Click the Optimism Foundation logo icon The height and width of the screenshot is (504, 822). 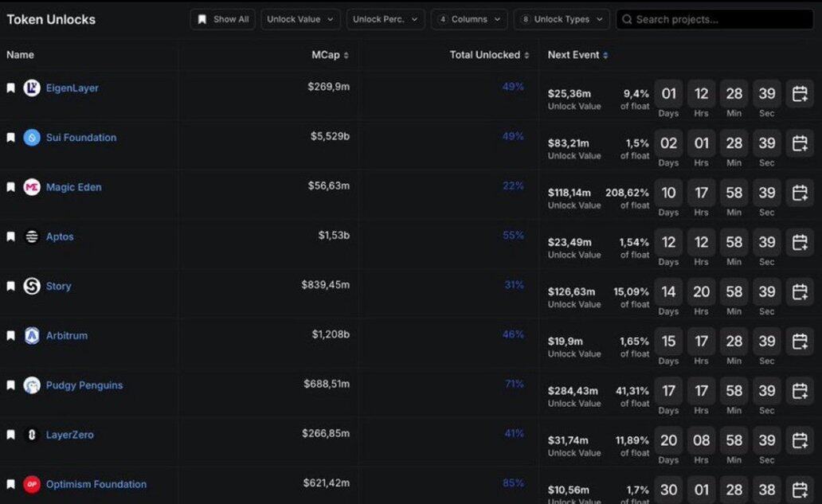pos(32,484)
